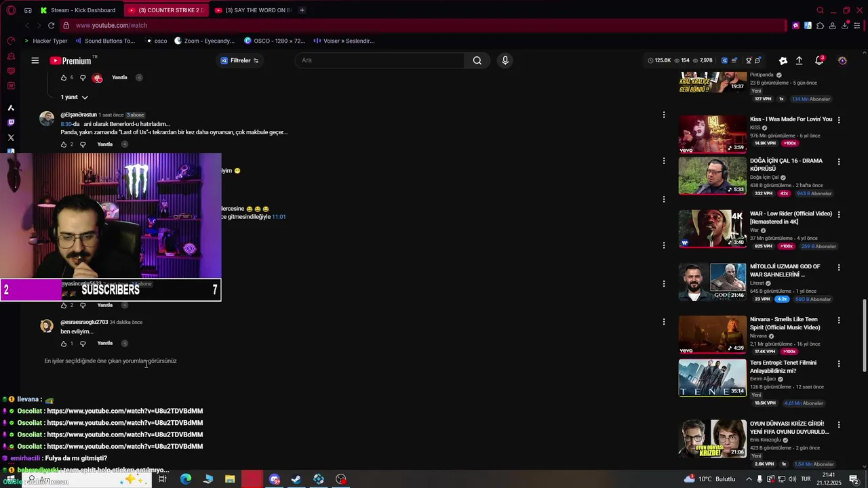This screenshot has height=488, width=868.
Task: Open X (Twitter) in Opera sidebar
Action: (11, 138)
